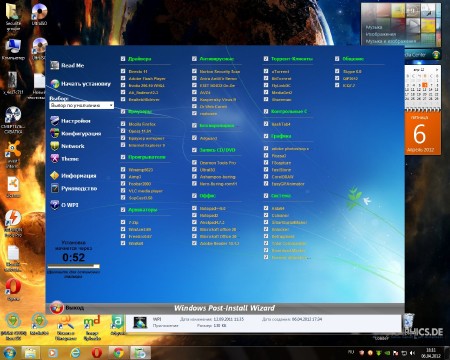Screen dimensions: 450x360
Task: Launch Internet Explorer from the taskbar
Action: coord(75,353)
